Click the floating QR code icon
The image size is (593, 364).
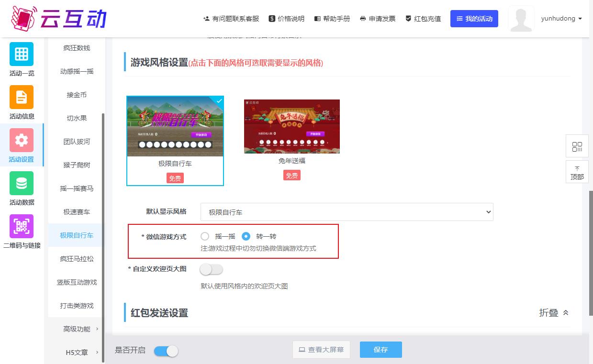click(x=577, y=146)
